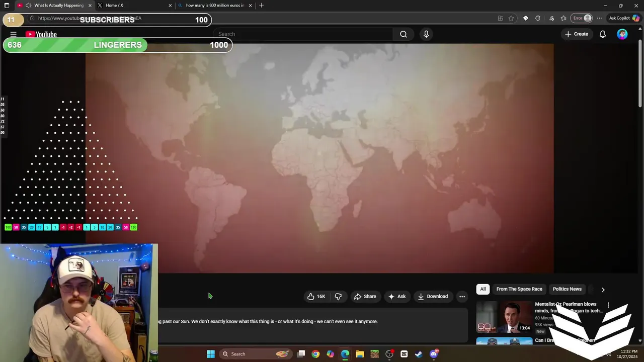
Task: Click the magnifier search button
Action: (404, 34)
